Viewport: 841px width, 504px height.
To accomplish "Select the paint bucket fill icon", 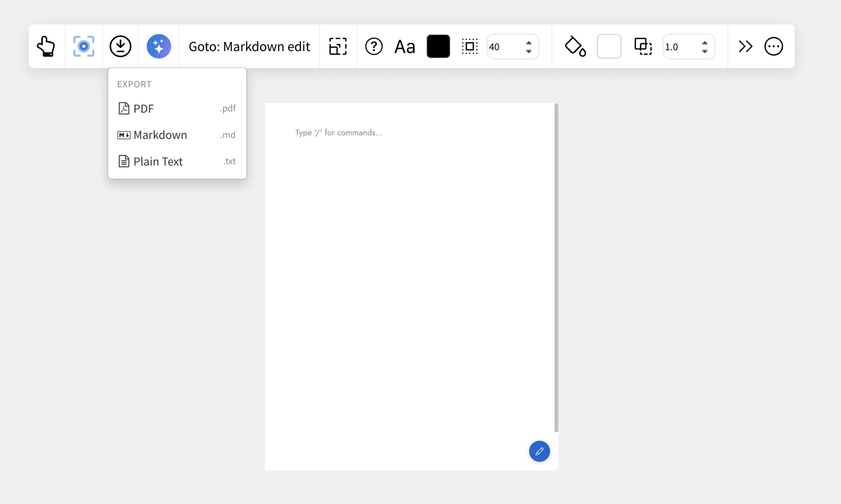I will coord(575,46).
